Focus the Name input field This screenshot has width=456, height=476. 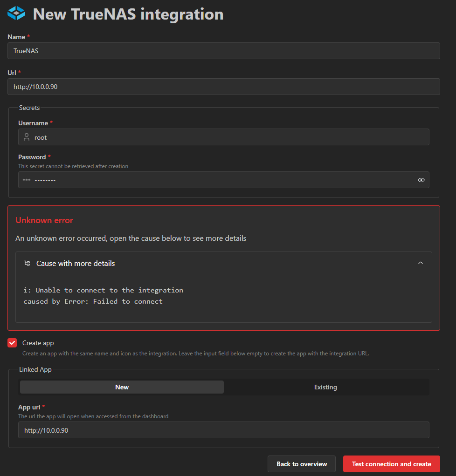tap(224, 51)
